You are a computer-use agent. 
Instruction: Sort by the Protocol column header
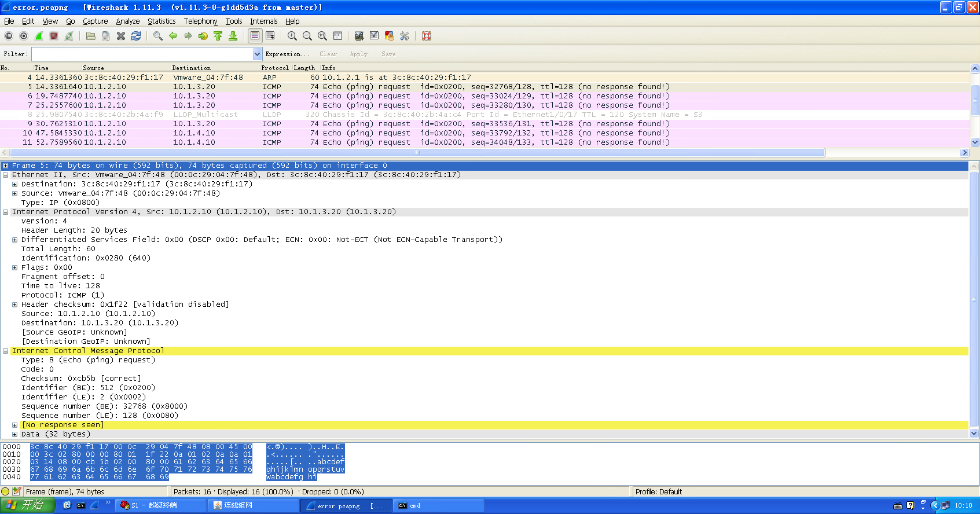point(275,68)
